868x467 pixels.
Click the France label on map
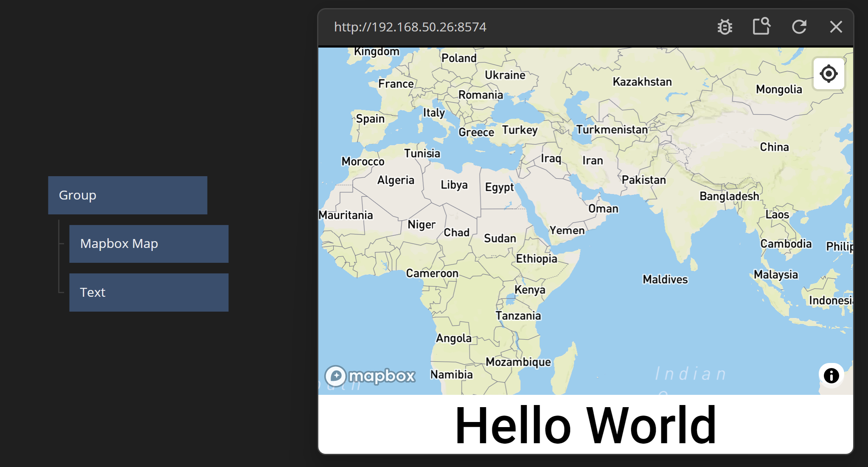[x=396, y=84]
